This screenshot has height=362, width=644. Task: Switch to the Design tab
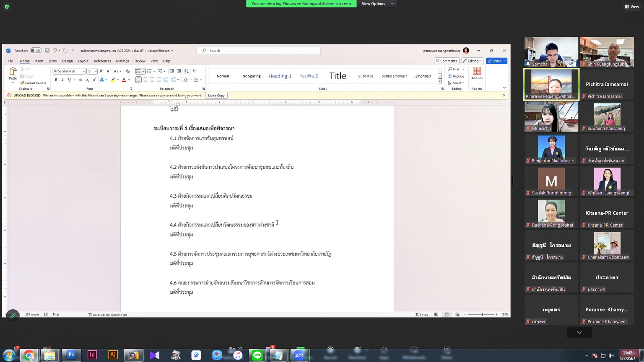pos(67,61)
